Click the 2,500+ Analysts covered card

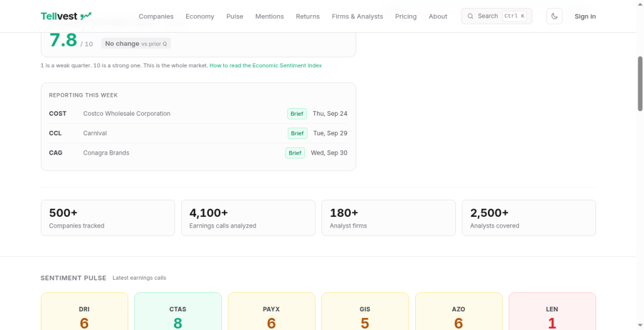(x=528, y=218)
